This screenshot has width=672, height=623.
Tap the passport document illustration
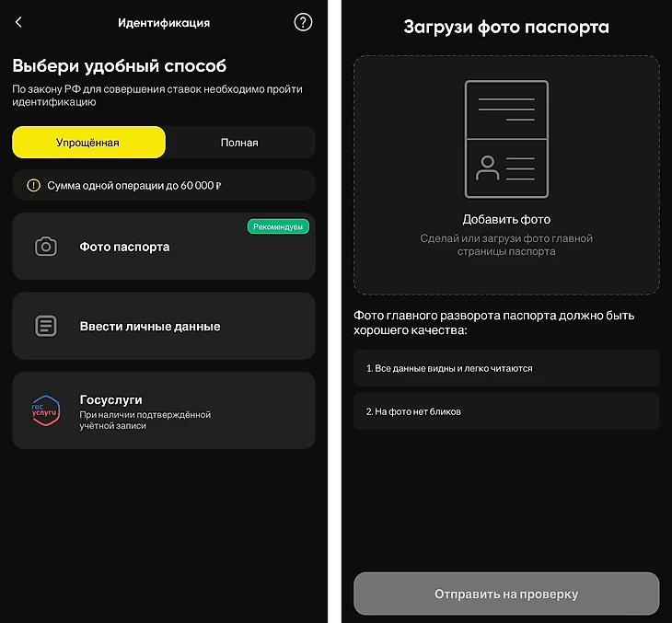[506, 139]
